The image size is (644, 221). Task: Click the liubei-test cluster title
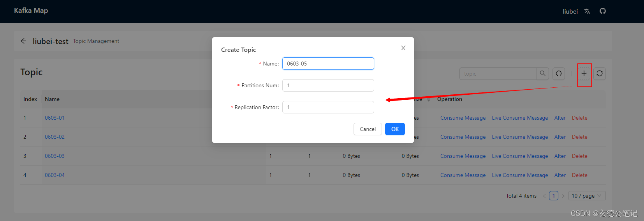tap(51, 41)
